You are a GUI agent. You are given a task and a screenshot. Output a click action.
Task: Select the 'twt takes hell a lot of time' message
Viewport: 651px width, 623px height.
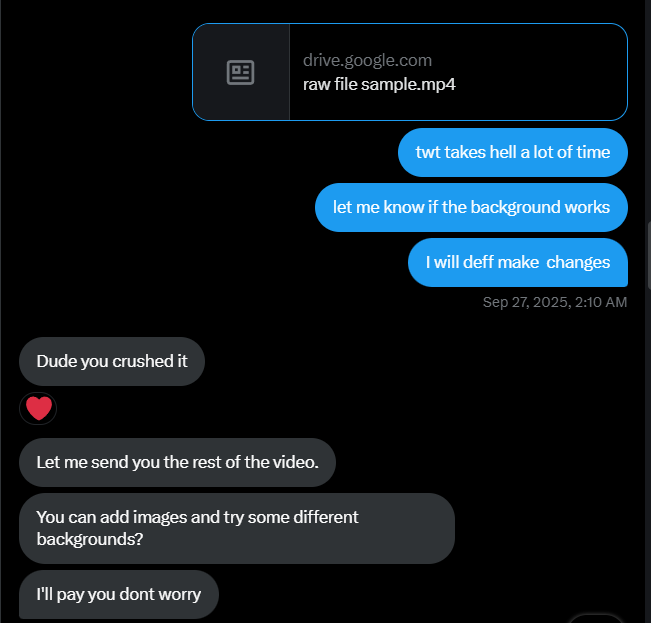click(513, 152)
